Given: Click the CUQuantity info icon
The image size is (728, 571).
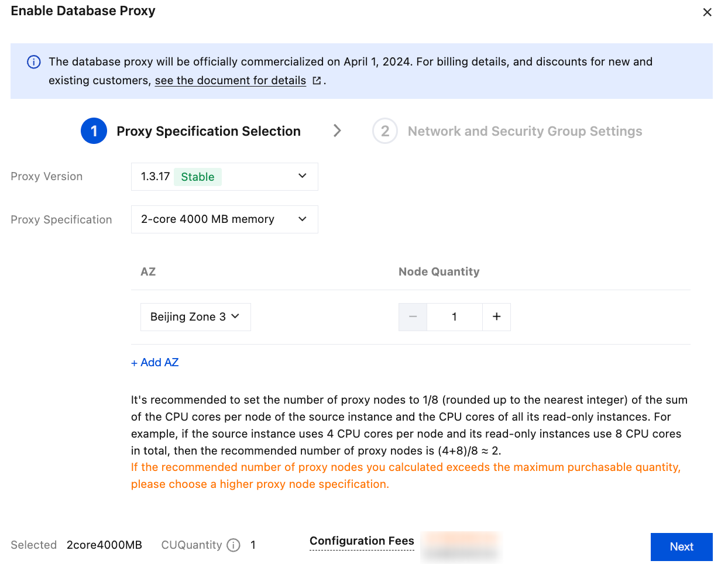Looking at the screenshot, I should point(233,545).
